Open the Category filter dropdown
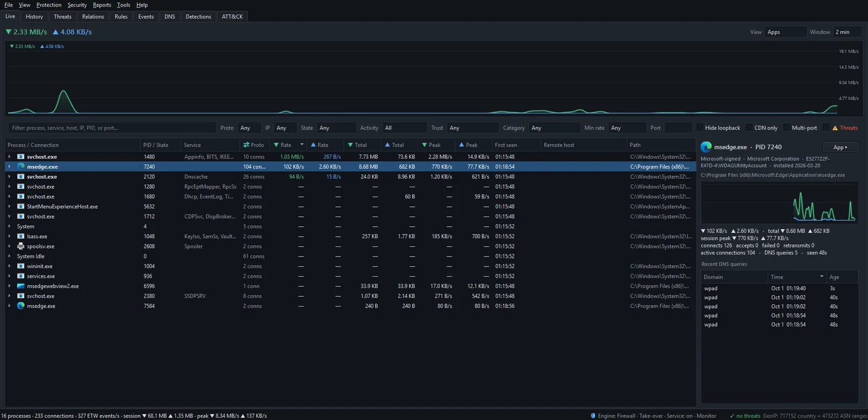The height and width of the screenshot is (420, 868). [x=554, y=128]
